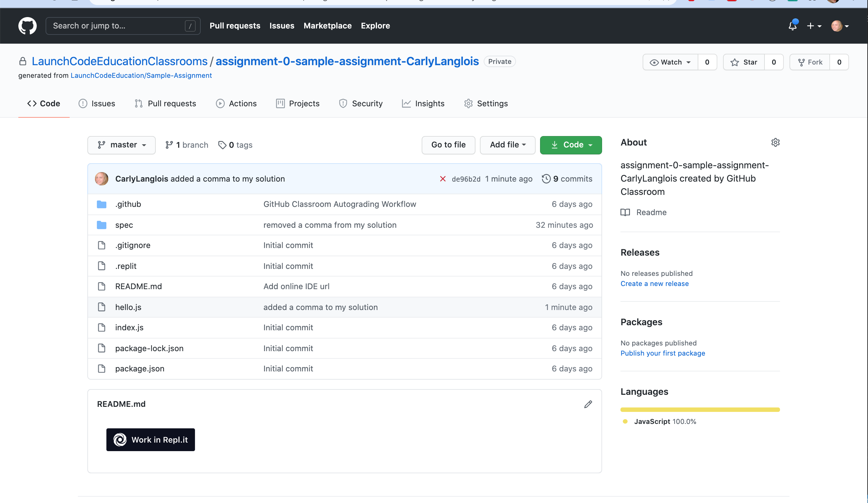
Task: Switch to the Actions tab
Action: [x=236, y=104]
